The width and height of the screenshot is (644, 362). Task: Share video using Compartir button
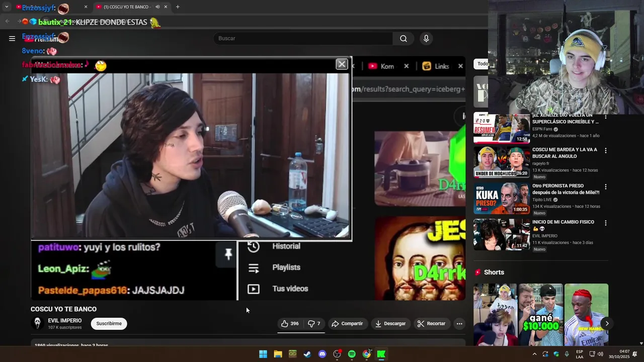coord(347,324)
